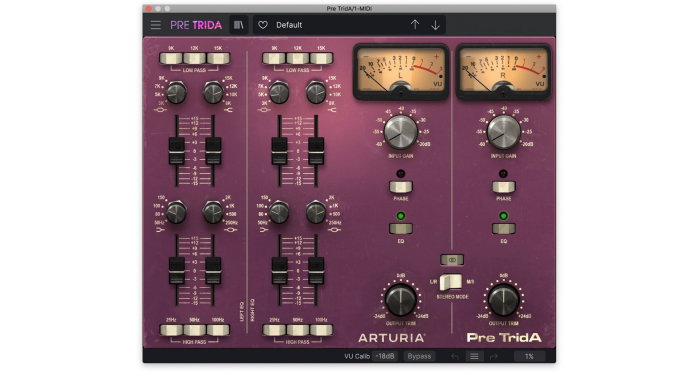Click Left EQ high-mid gain fader
Screen dimensions: 700x372
176,151
